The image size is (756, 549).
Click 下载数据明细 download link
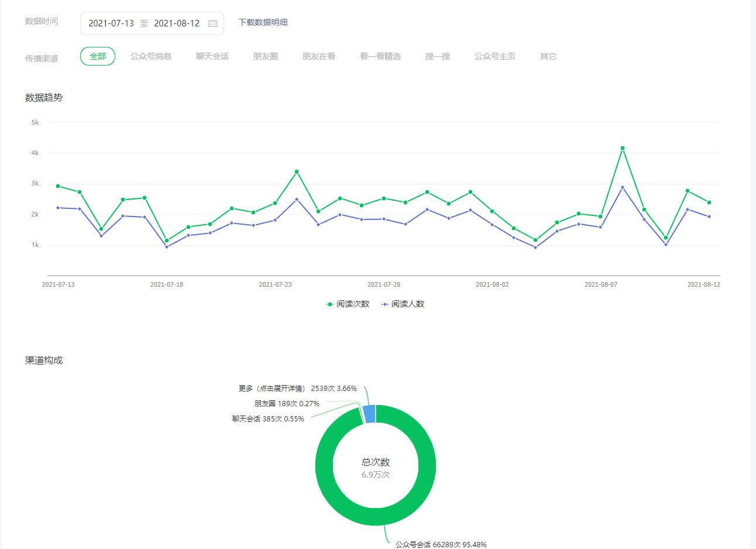click(263, 22)
